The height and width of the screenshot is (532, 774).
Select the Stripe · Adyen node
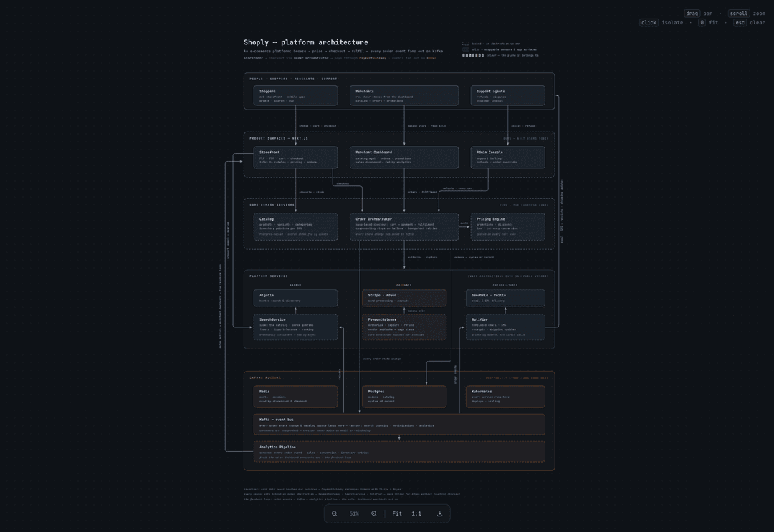click(404, 298)
